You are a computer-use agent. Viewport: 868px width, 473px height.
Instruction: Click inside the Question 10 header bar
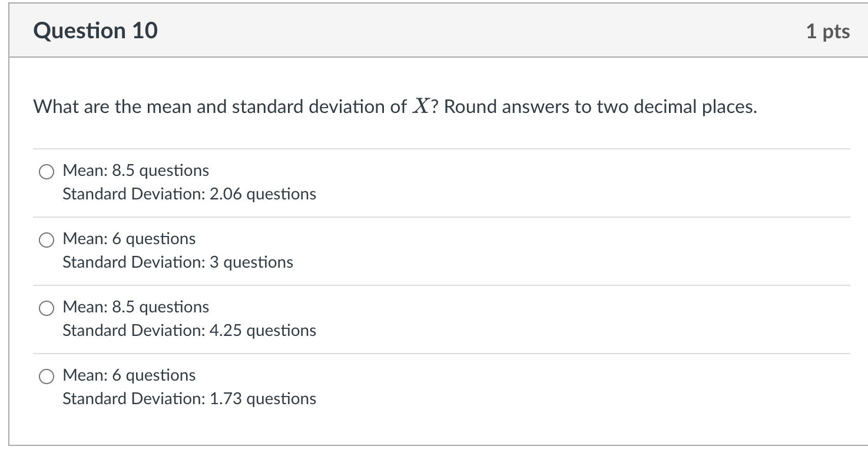tap(412, 31)
